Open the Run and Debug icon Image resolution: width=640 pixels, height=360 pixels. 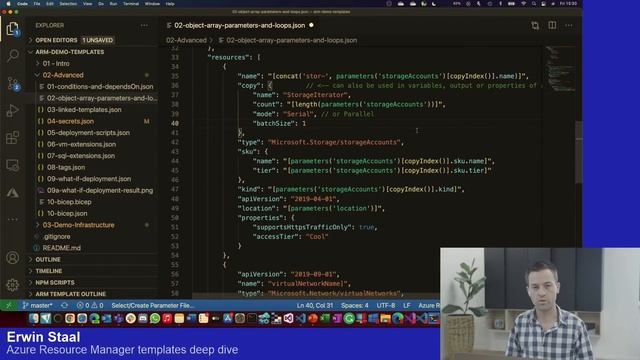click(13, 111)
